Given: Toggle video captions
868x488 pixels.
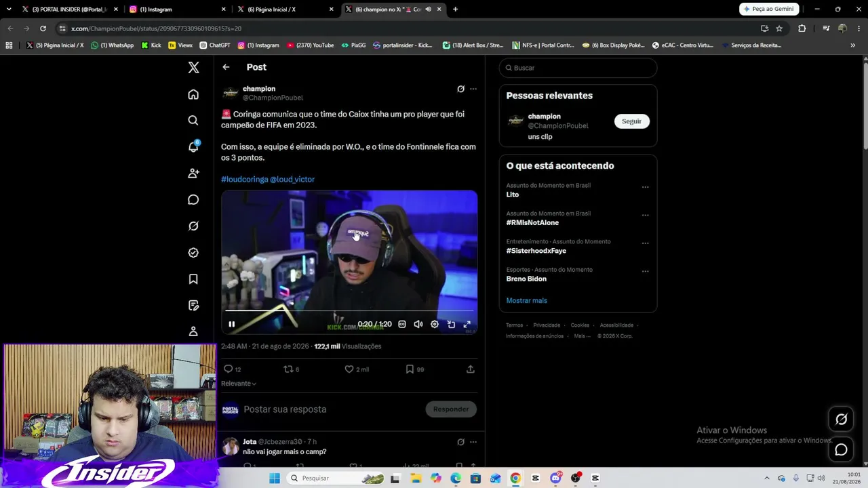Looking at the screenshot, I should pos(402,325).
